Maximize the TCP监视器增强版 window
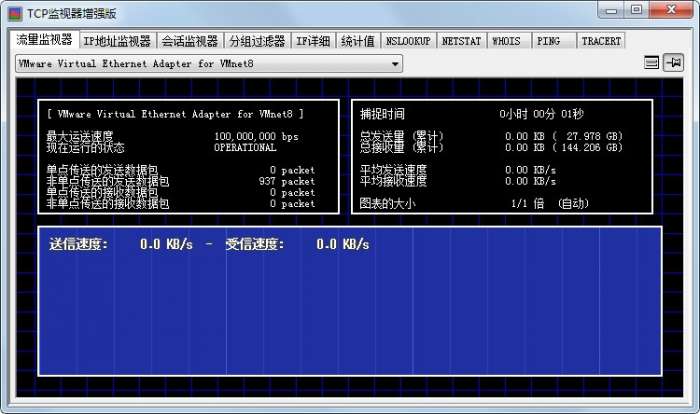700x414 pixels. tap(636, 10)
